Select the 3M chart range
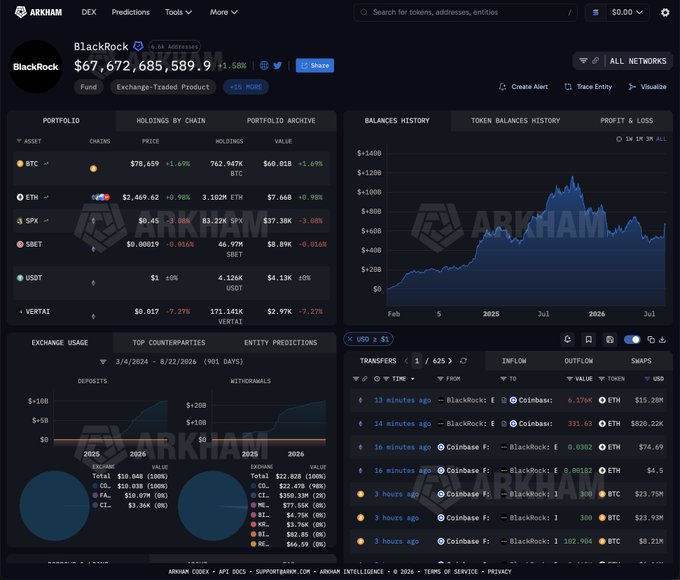This screenshot has height=580, width=680. click(650, 139)
